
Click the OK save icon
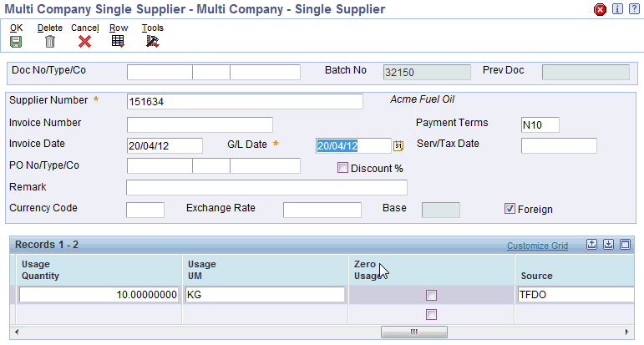[16, 41]
